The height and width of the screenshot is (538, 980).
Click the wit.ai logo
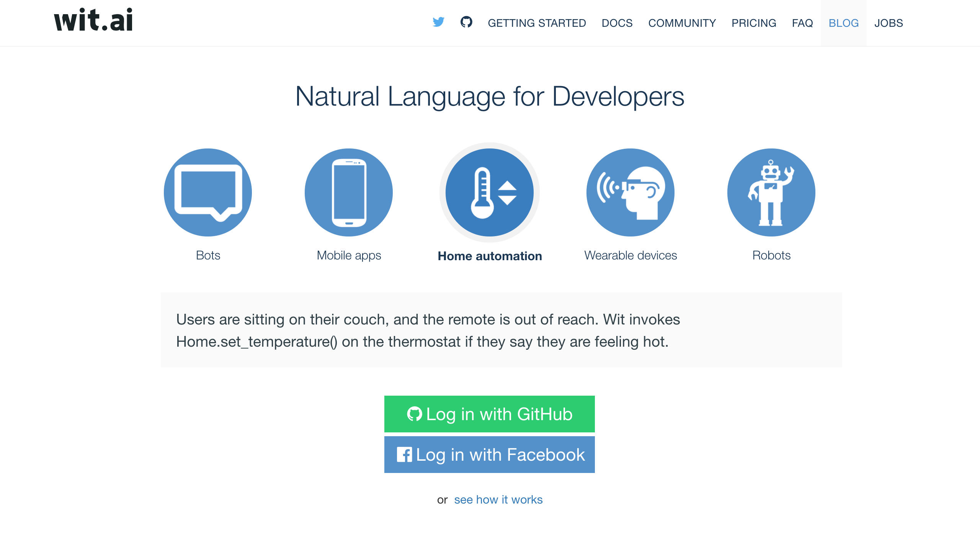coord(93,20)
